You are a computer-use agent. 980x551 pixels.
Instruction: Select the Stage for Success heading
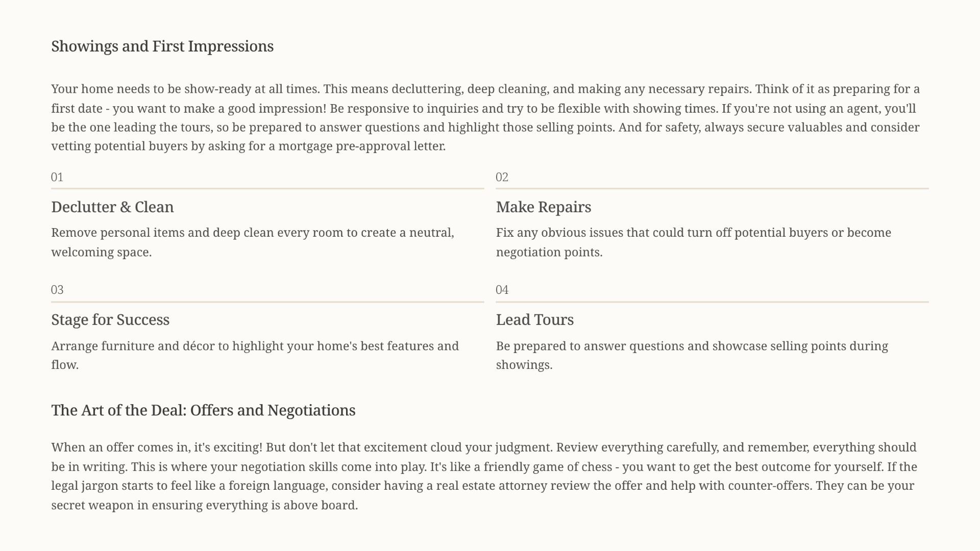[x=110, y=320]
